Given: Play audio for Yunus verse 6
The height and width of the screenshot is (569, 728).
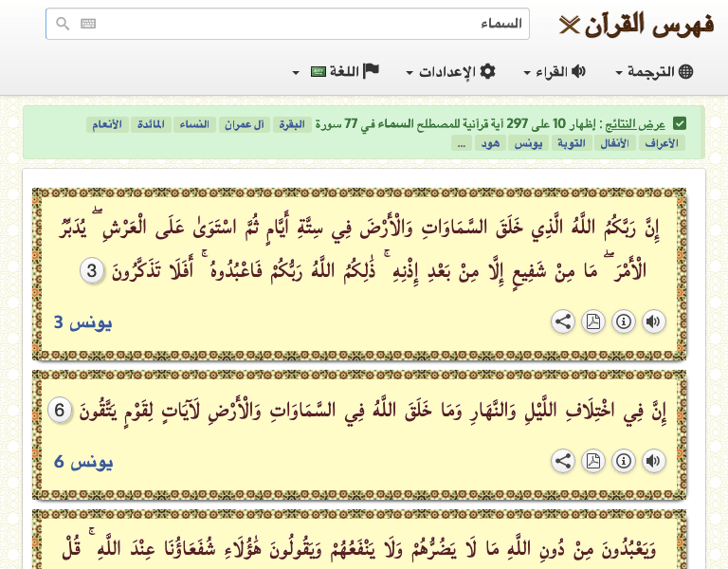Looking at the screenshot, I should [x=653, y=461].
